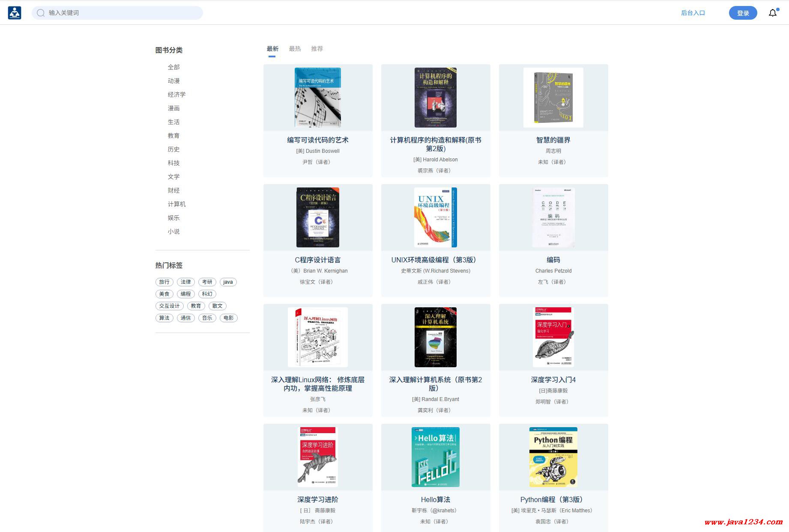Choose the 计算机 category
Image resolution: width=789 pixels, height=532 pixels.
coord(177,204)
